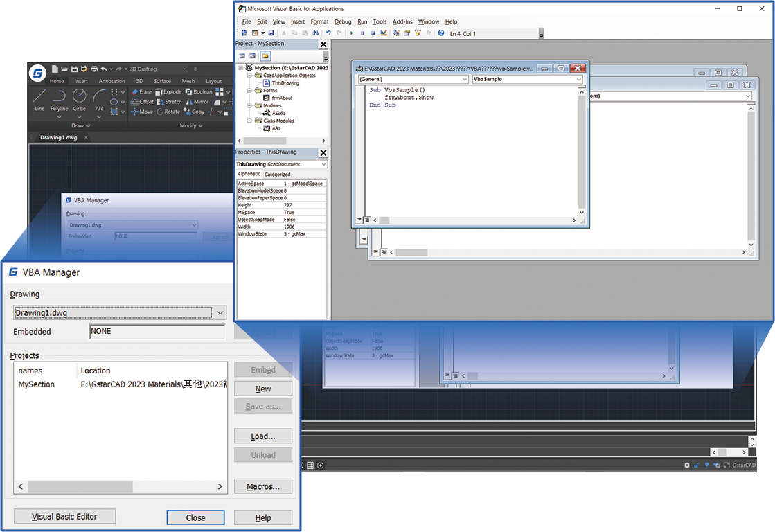Open Object Browser icon in VBA toolbar
This screenshot has width=775, height=532.
418,33
